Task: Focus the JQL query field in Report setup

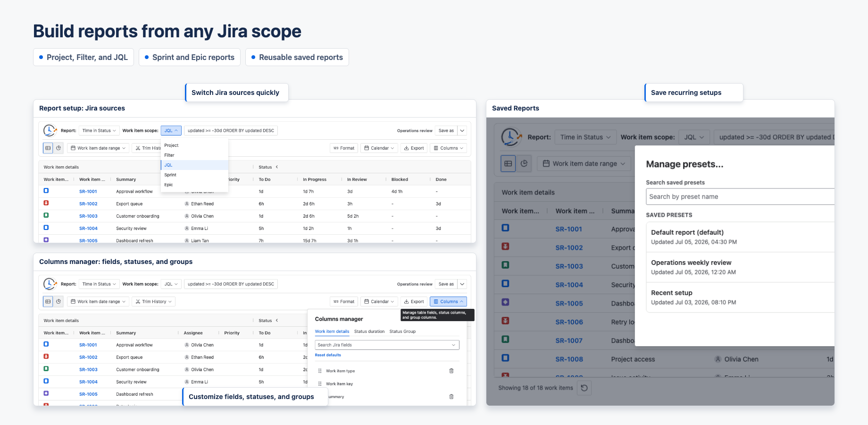Action: (231, 131)
